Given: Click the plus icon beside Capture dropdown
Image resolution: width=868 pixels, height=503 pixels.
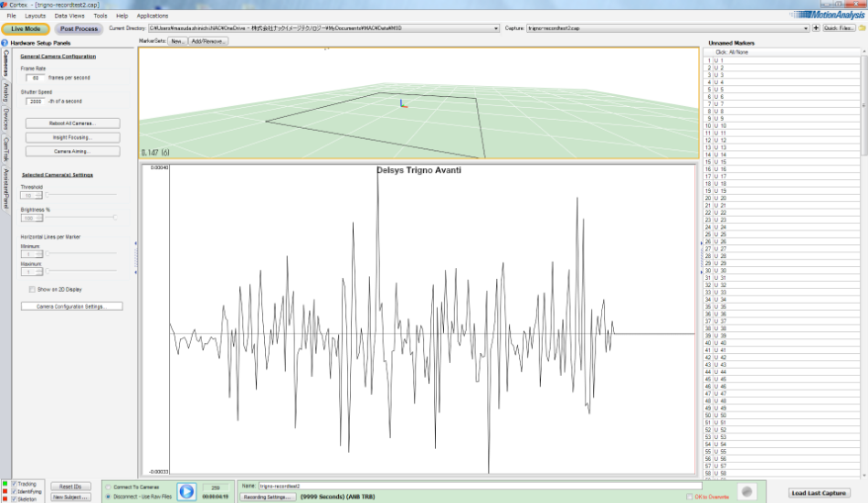Looking at the screenshot, I should coord(816,28).
